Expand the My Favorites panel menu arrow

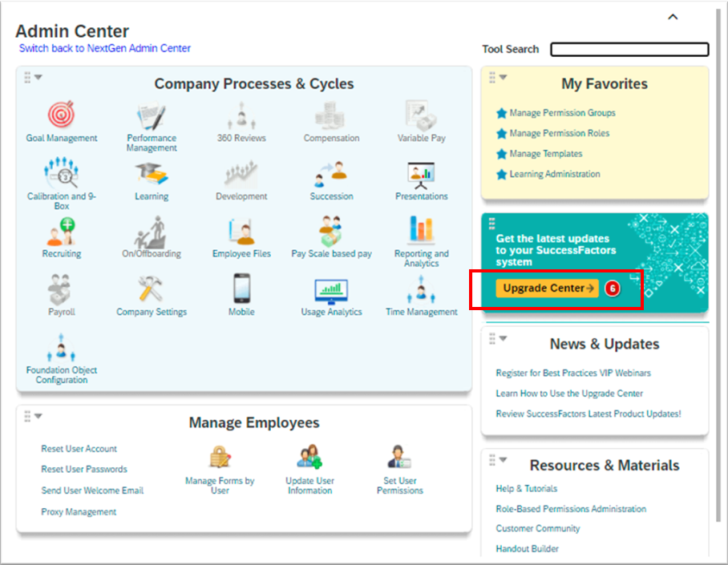[504, 77]
